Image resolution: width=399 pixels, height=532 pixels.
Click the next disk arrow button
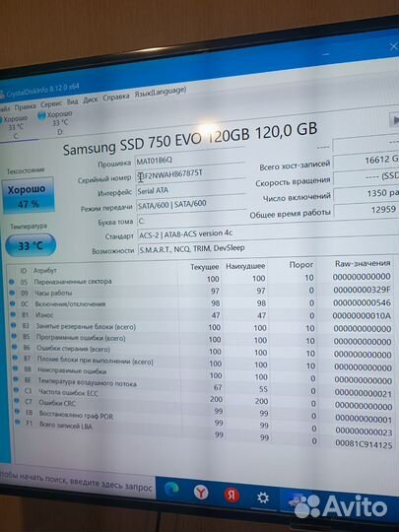394,120
